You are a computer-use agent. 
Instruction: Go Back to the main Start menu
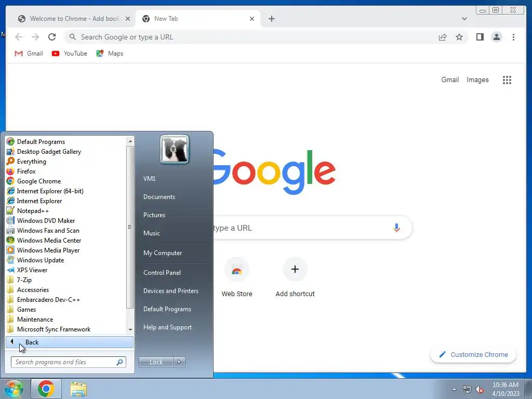click(x=70, y=342)
